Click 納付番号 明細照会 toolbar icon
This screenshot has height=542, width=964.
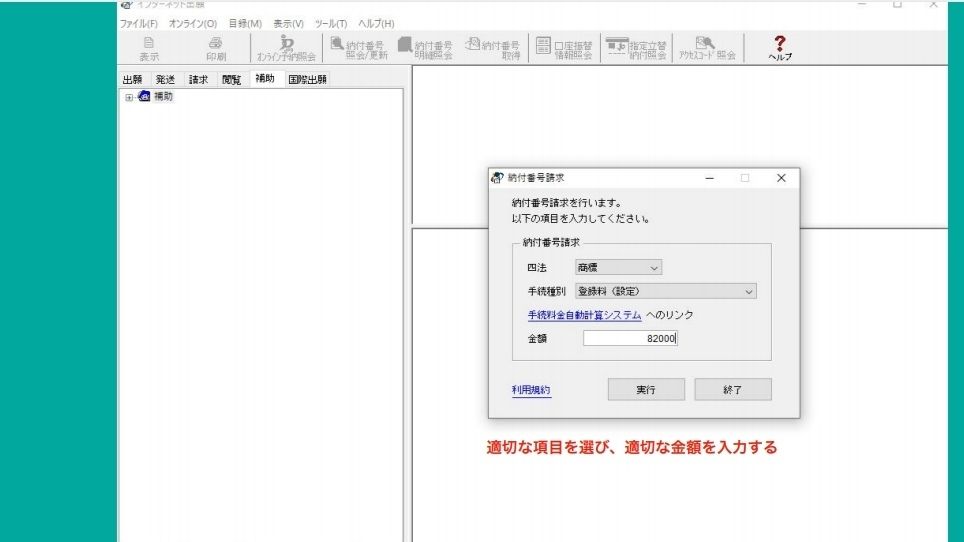click(x=426, y=48)
